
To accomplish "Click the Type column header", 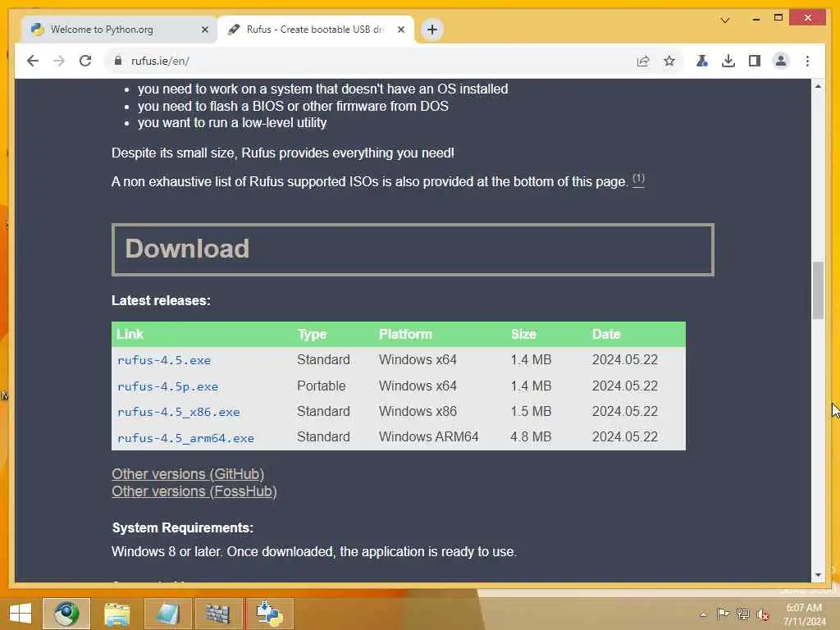I will coord(312,335).
